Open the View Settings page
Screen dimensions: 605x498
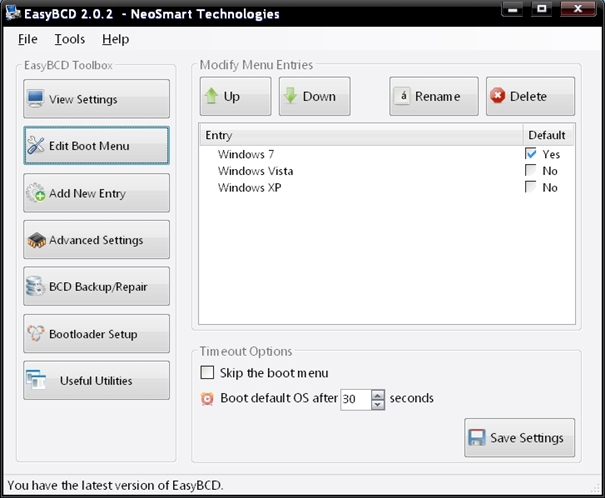click(x=96, y=99)
